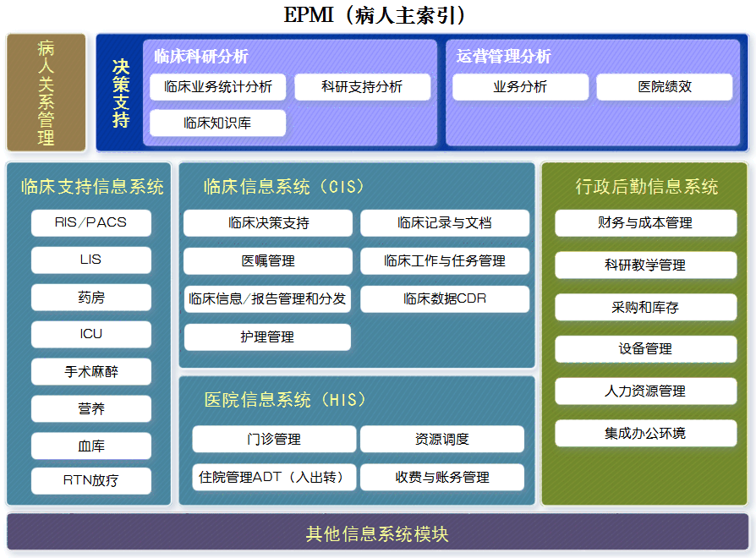This screenshot has height=558, width=756.
Task: Select the ICU box
Action: [x=91, y=335]
